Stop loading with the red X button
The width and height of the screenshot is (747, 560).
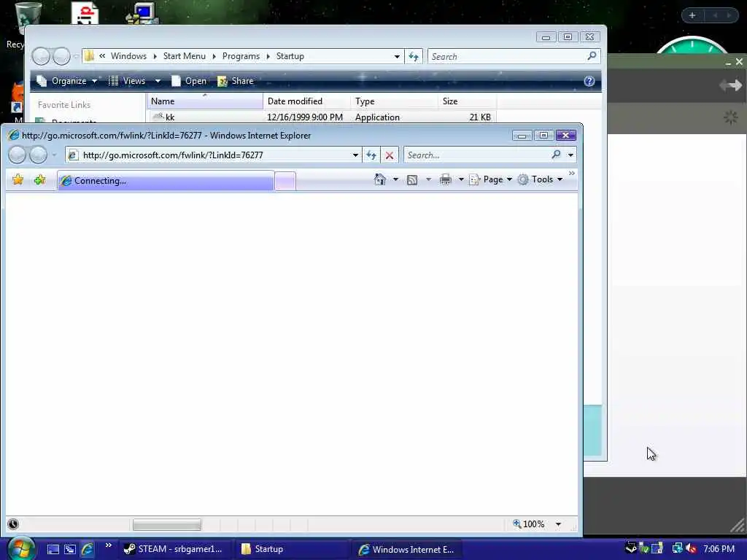(x=390, y=155)
